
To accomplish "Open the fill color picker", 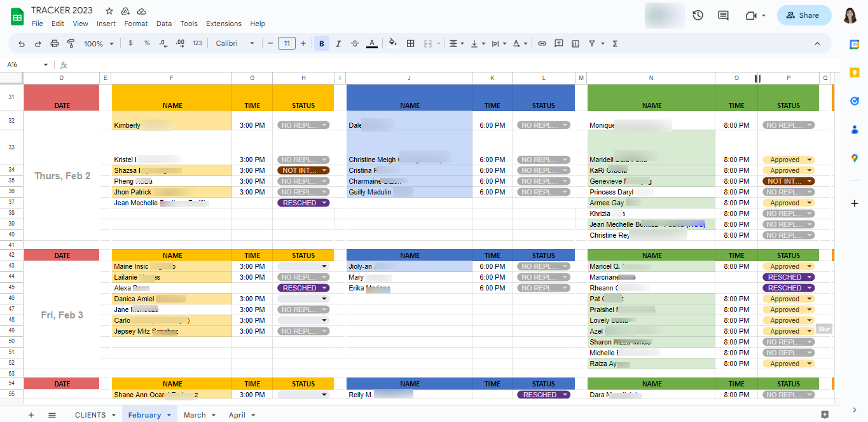I will [393, 43].
